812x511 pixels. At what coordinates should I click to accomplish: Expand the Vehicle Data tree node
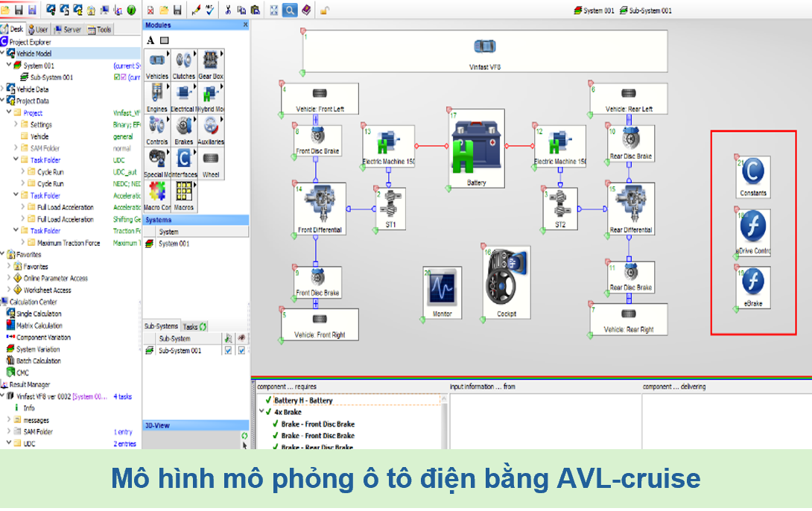coord(2,89)
